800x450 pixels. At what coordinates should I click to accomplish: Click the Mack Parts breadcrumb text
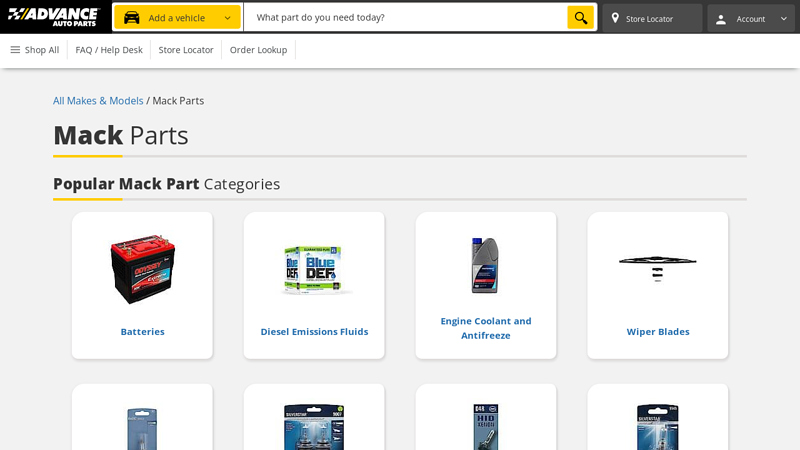coord(178,101)
